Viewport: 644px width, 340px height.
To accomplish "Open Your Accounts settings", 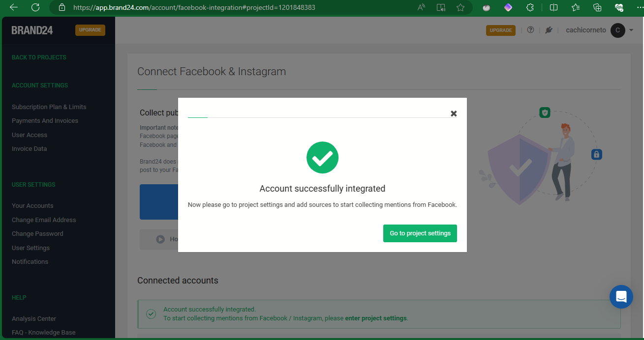I will [x=32, y=206].
